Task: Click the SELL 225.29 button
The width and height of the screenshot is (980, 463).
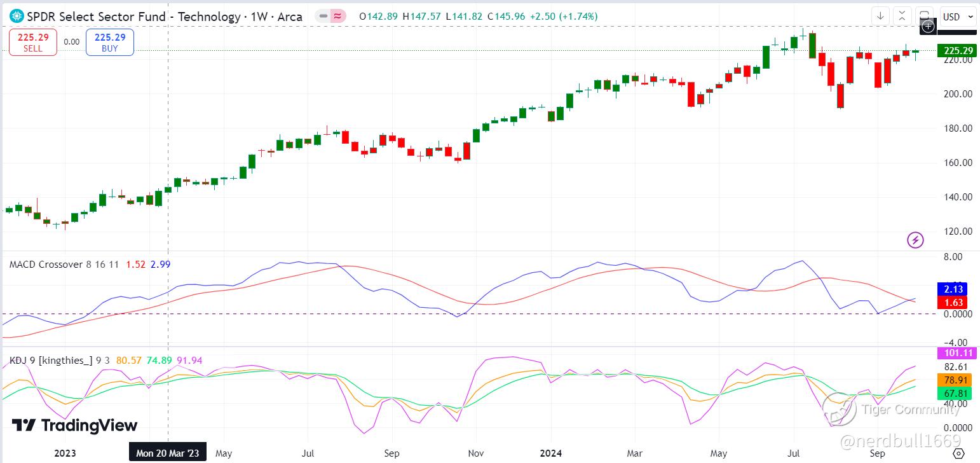Action: pos(33,42)
